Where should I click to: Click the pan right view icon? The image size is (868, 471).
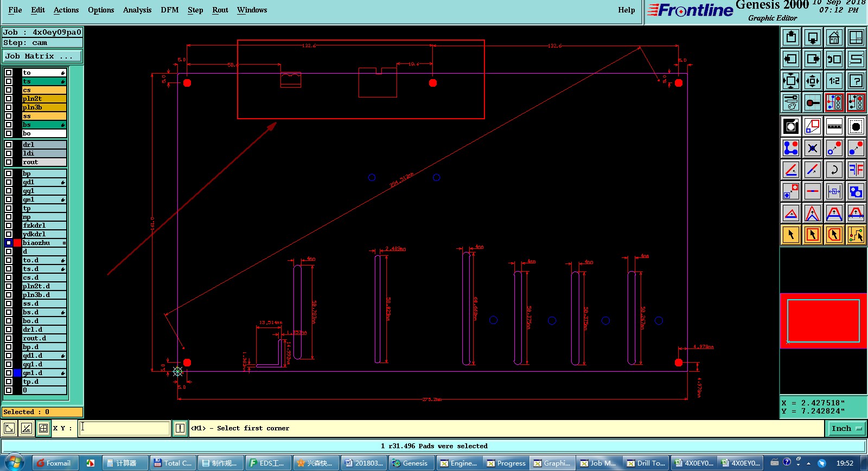click(x=813, y=59)
